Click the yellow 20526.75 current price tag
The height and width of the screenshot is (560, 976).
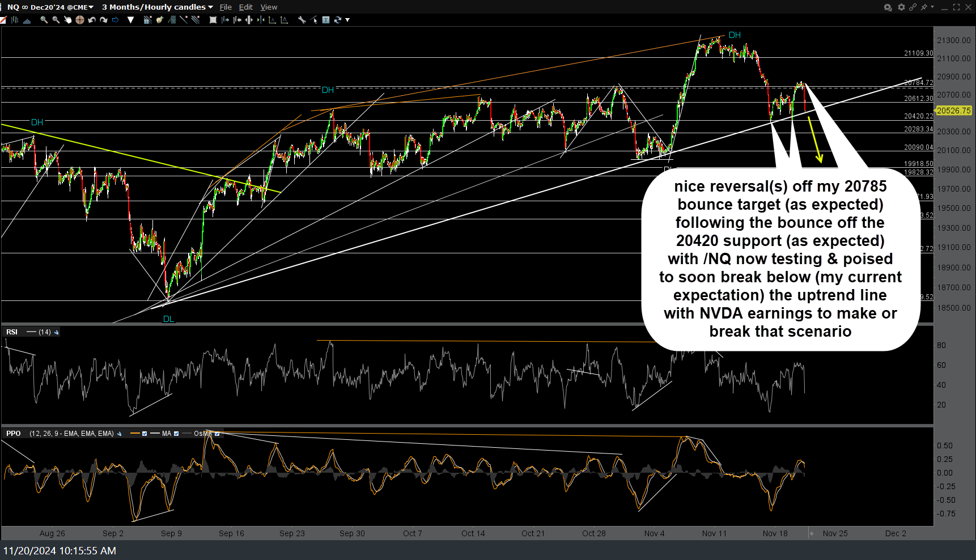(x=953, y=111)
